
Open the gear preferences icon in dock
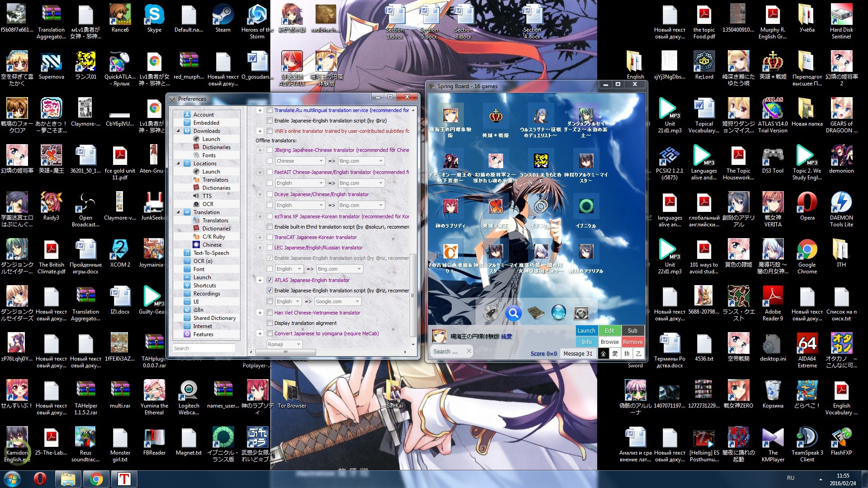(x=581, y=313)
